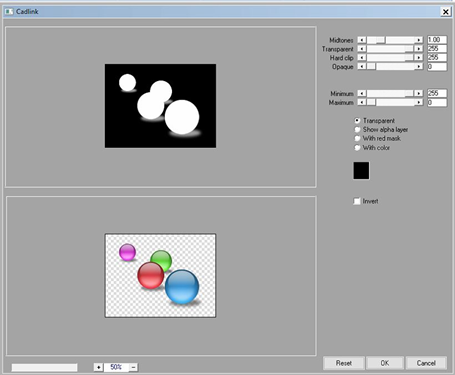
Task: Select the With color radio option
Action: [357, 147]
